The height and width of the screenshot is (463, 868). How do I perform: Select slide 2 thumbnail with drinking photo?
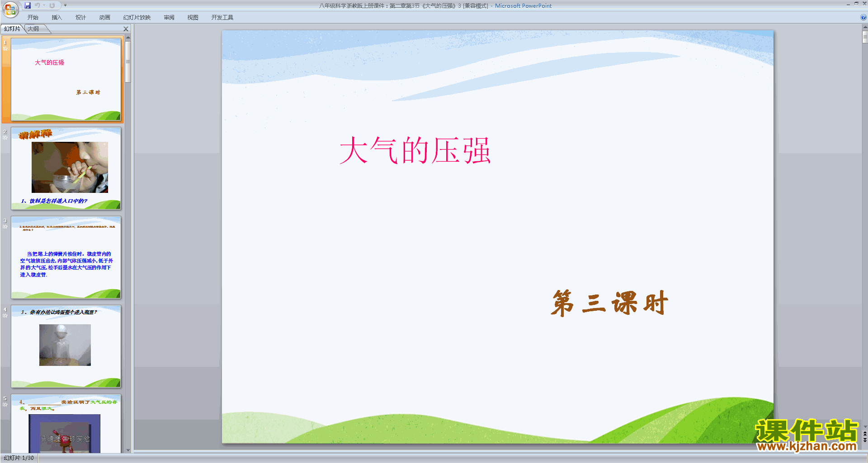pyautogui.click(x=66, y=168)
